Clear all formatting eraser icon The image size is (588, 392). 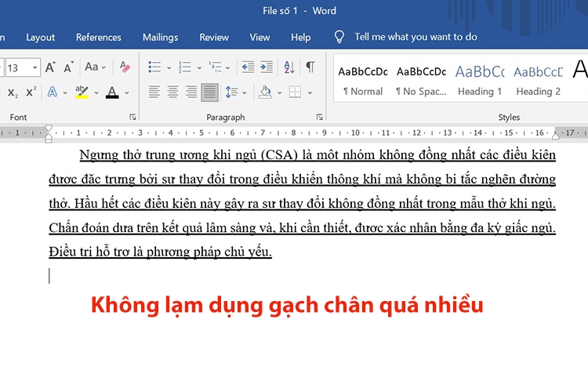(x=125, y=67)
